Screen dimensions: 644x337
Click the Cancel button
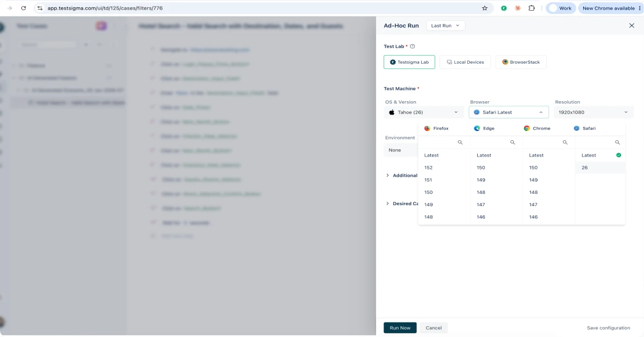[434, 328]
